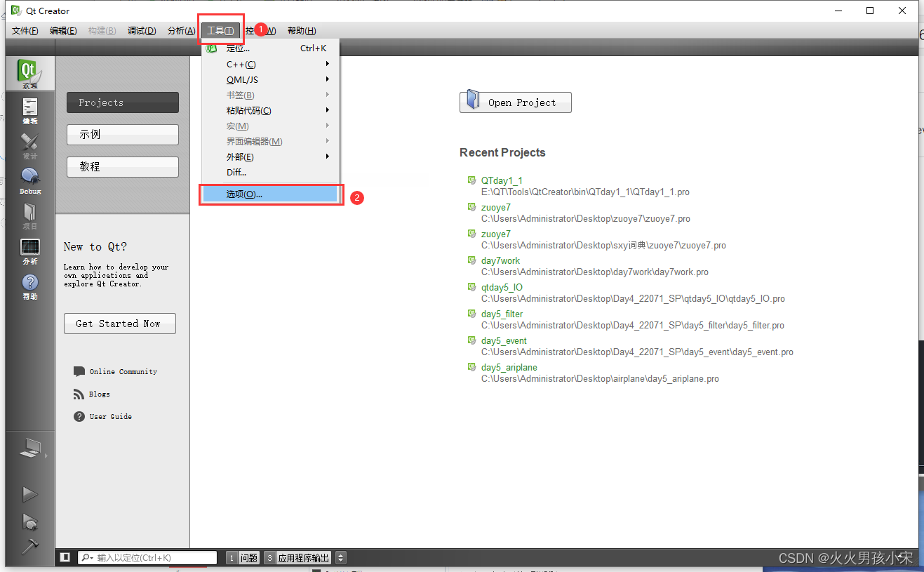Expand the 宏(M) Macros submenu
This screenshot has height=572, width=924.
(271, 126)
